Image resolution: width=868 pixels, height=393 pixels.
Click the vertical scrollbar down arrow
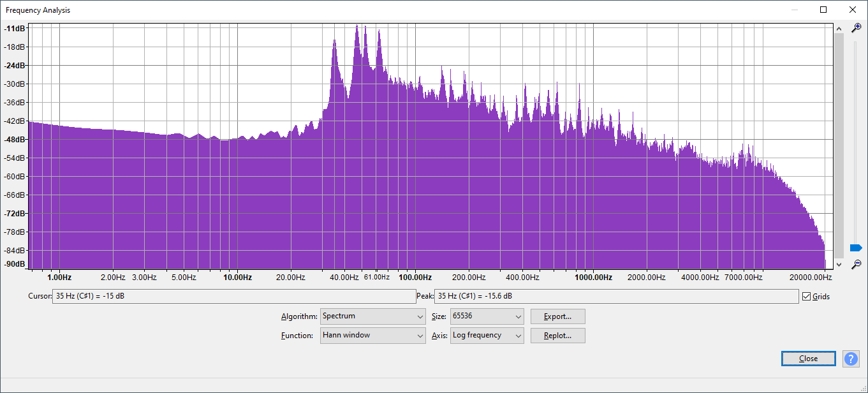click(x=839, y=264)
